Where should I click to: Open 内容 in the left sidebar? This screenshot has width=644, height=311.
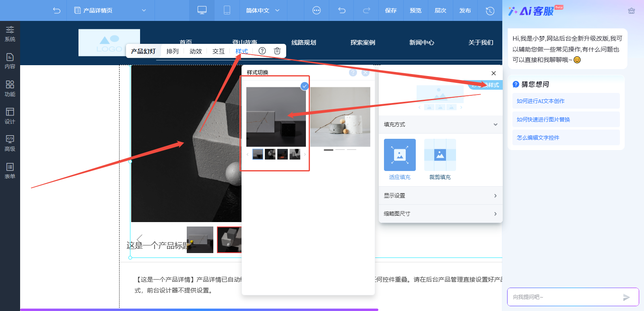[x=10, y=61]
